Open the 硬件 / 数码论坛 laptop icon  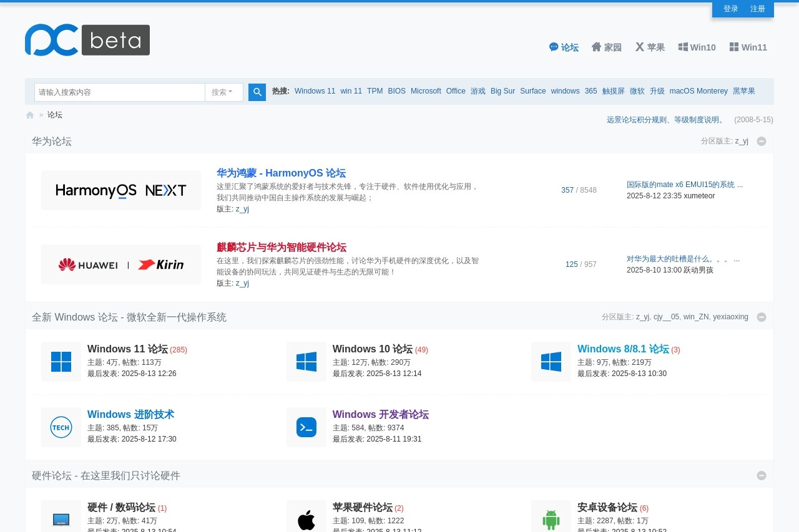click(61, 519)
